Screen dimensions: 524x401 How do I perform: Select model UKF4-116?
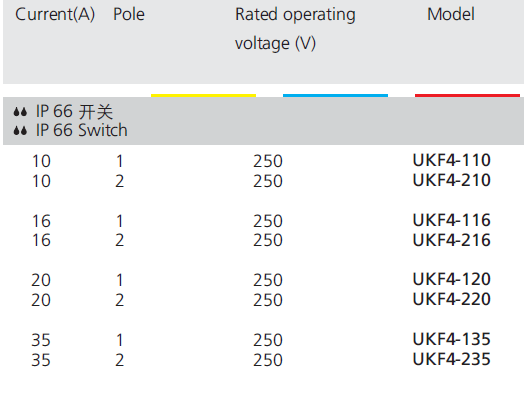coord(451,220)
